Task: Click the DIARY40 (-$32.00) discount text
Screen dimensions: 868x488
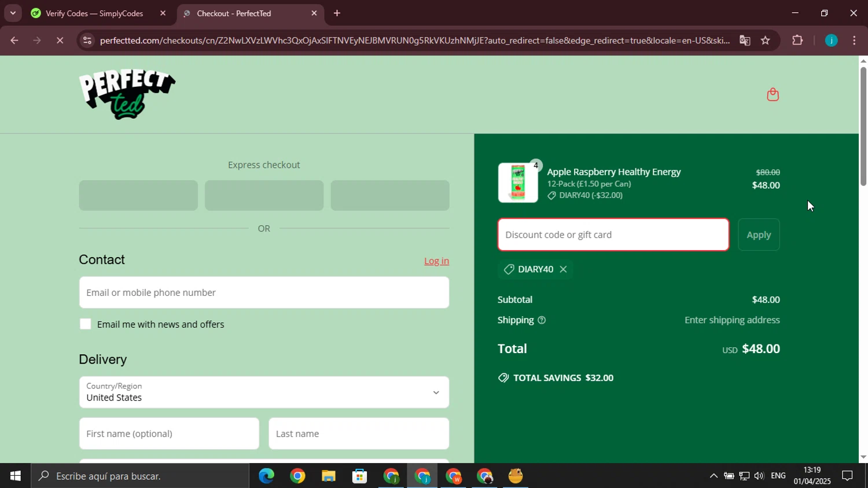Action: [x=591, y=195]
